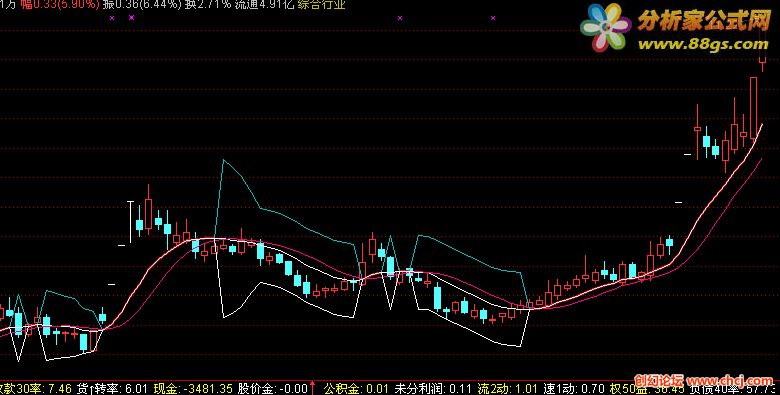Click the 分析家公式网 flower logo
The image size is (780, 395).
605,27
